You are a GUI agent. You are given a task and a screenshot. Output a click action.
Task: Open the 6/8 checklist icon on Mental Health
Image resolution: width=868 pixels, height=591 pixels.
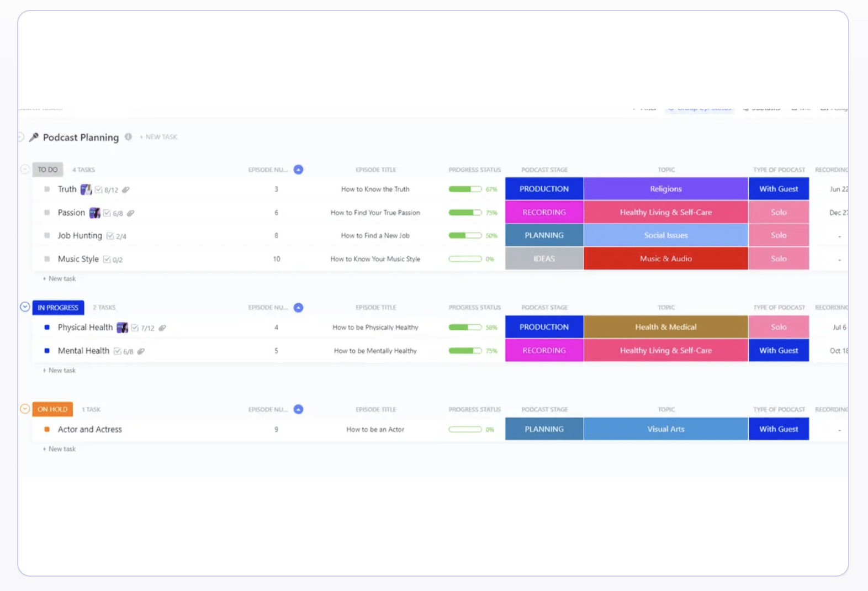(117, 351)
